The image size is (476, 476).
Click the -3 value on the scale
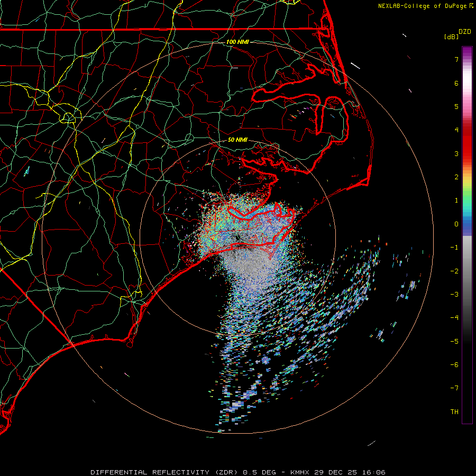(x=454, y=295)
